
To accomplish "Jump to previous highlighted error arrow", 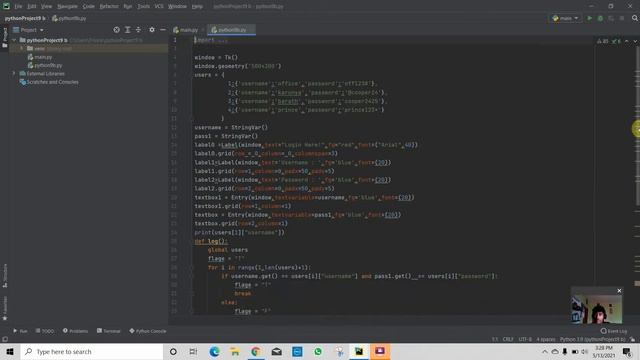I will coord(627,41).
